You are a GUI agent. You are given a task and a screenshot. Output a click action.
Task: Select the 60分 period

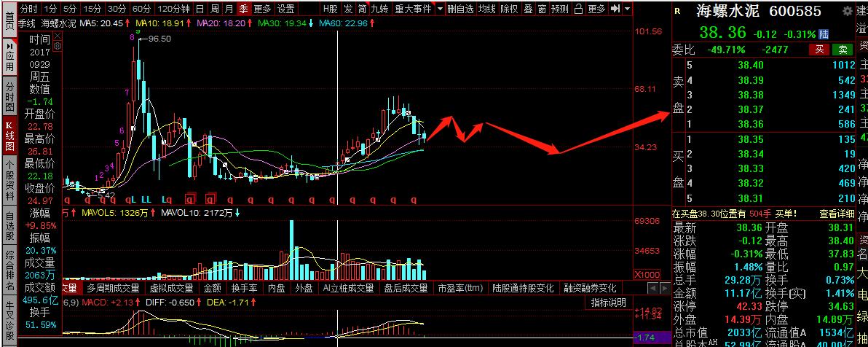pos(142,9)
